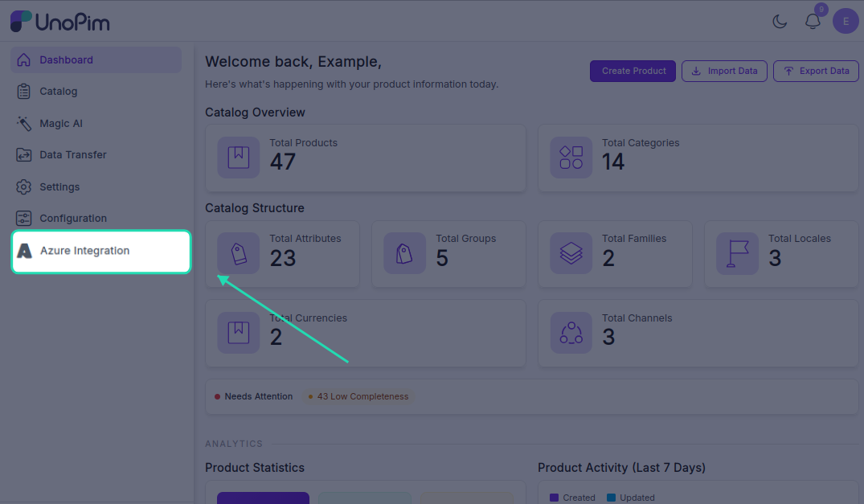The width and height of the screenshot is (864, 504).
Task: Click the Import Data button
Action: [x=724, y=71]
